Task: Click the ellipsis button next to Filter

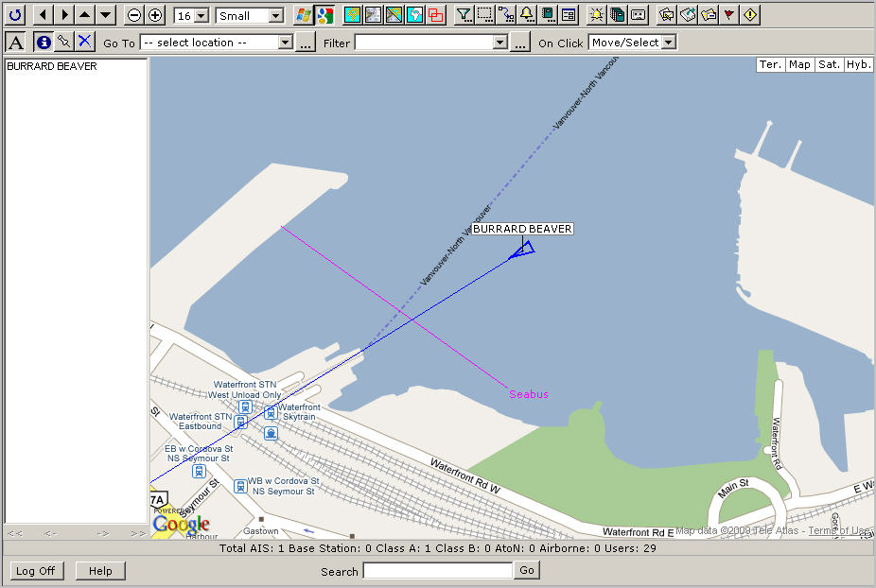Action: pyautogui.click(x=519, y=43)
